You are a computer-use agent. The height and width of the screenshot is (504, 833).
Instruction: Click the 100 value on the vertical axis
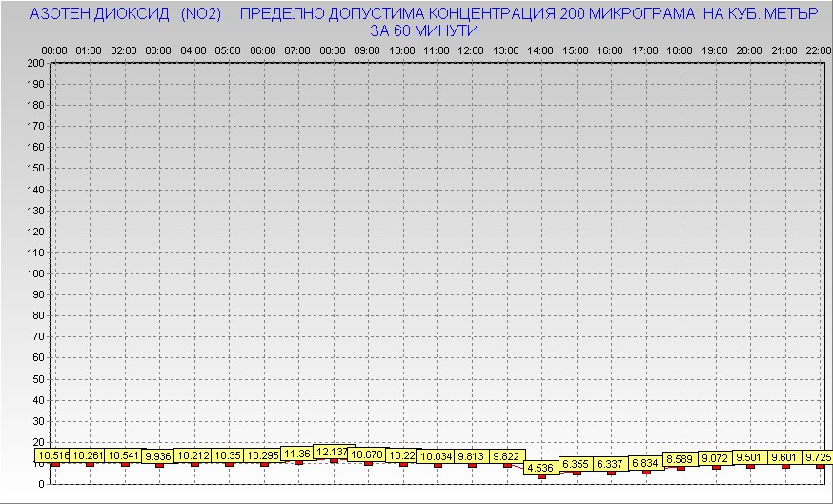pyautogui.click(x=35, y=273)
